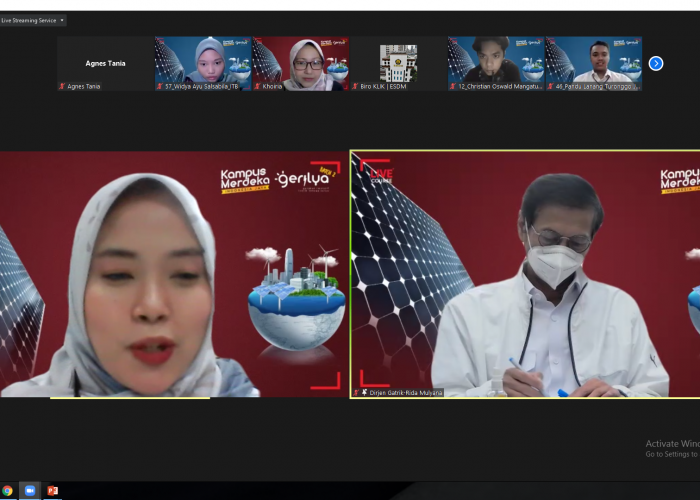Viewport: 700px width, 500px height.
Task: Click muted mic icon on 46_Pandu Lanang
Action: (550, 86)
